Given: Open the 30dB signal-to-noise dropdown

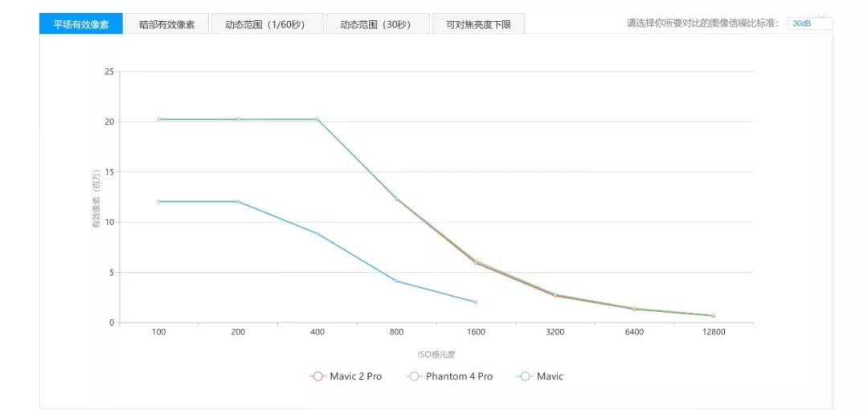Looking at the screenshot, I should click(x=809, y=23).
